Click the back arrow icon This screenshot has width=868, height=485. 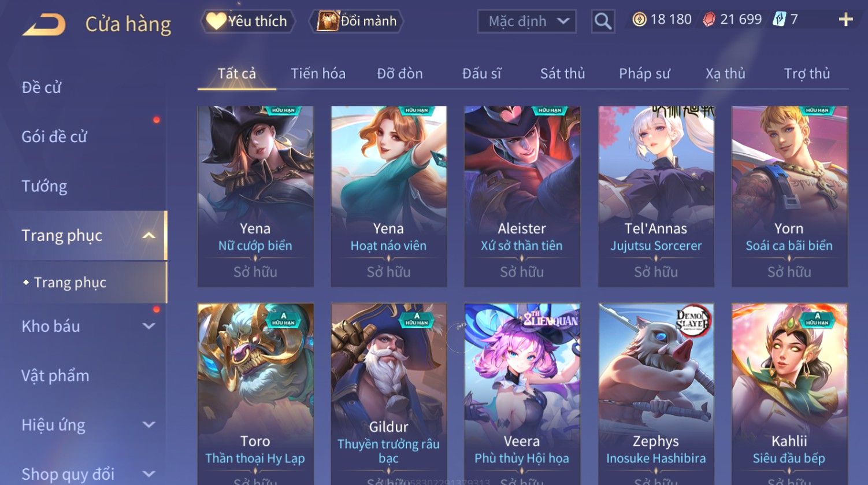tap(44, 25)
